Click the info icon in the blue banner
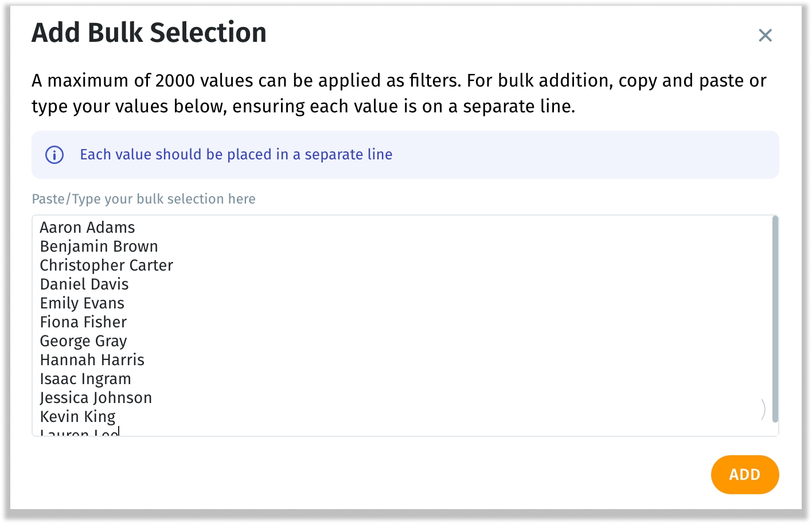Image resolution: width=812 pixels, height=524 pixels. [54, 155]
